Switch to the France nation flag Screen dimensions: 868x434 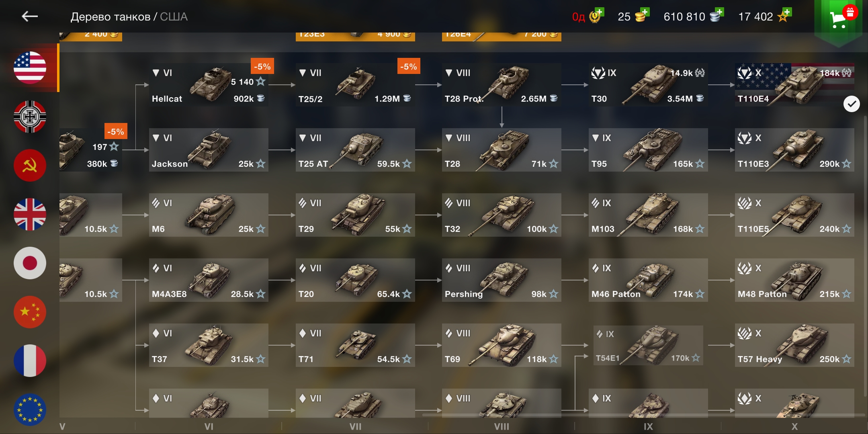(x=30, y=360)
